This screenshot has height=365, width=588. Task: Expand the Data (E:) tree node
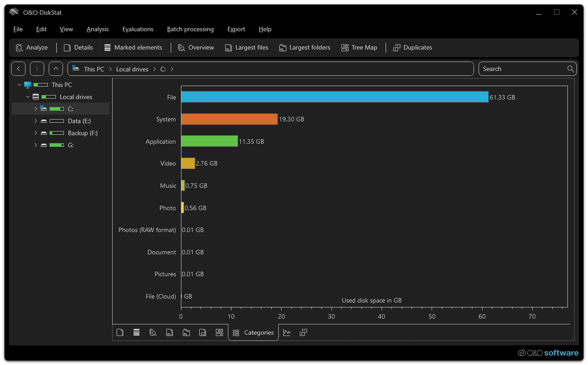pos(36,121)
